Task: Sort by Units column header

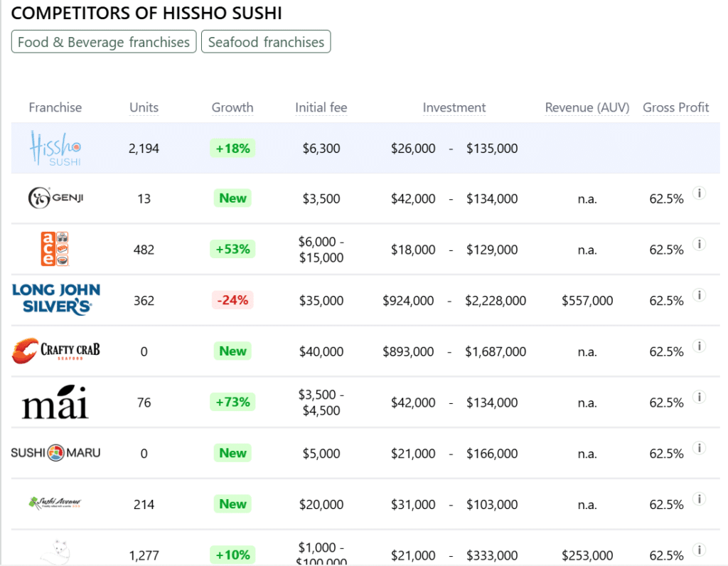Action: point(144,107)
